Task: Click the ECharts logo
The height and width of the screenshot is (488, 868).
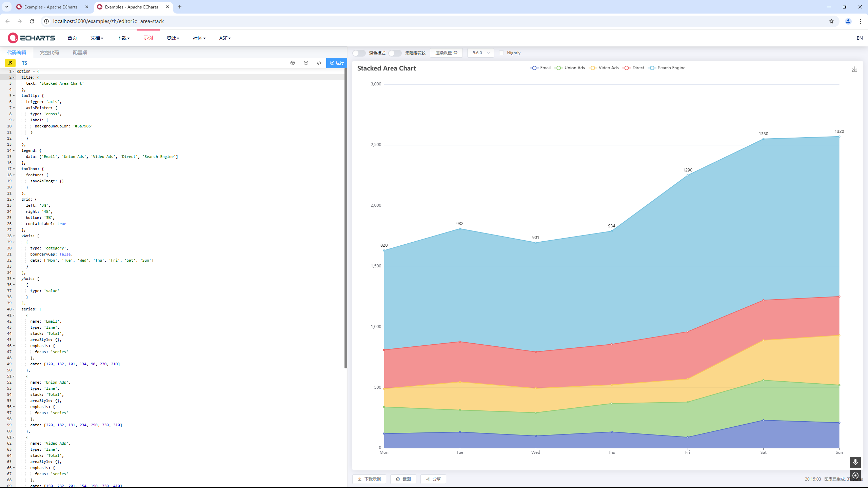Action: click(32, 38)
